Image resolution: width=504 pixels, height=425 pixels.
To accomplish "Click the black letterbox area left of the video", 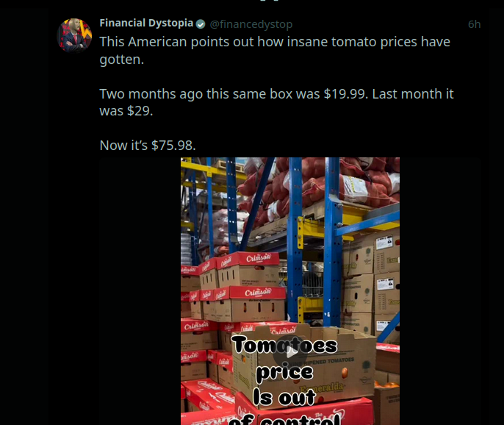I will point(140,294).
